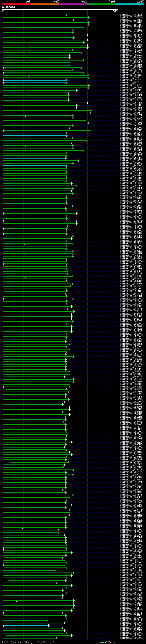Click hit label UniRef100_Q9LYK9
Image resolution: width=146 pixels, height=644 pixels.
coord(131,151)
